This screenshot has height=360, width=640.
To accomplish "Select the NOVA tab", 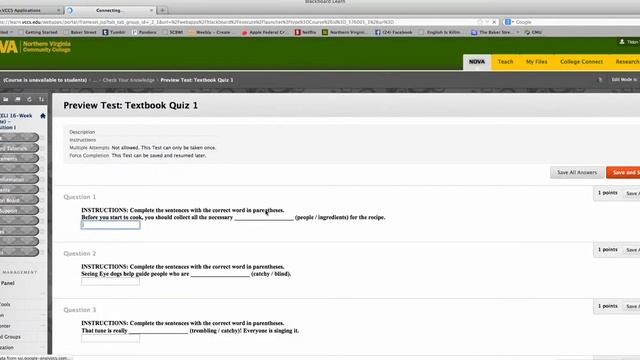I will (x=477, y=62).
